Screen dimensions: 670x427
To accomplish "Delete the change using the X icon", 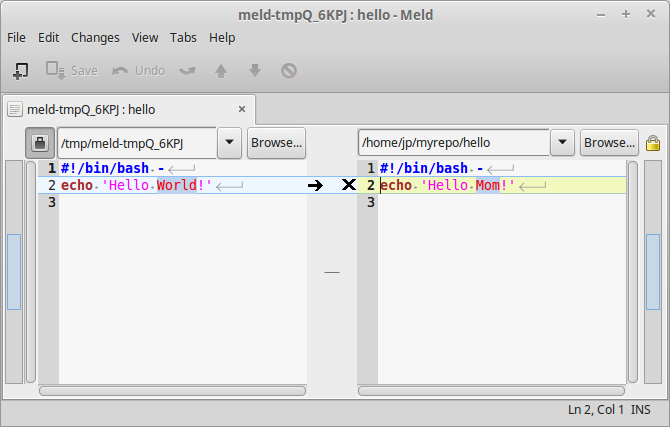I will coord(349,185).
